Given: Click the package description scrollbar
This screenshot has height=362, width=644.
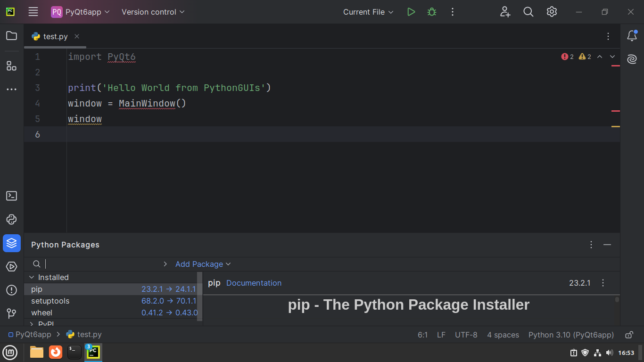Looking at the screenshot, I should point(617,299).
